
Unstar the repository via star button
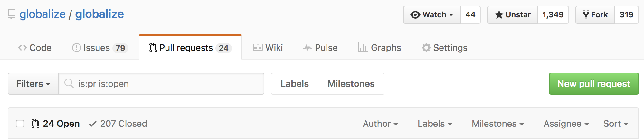(x=513, y=15)
